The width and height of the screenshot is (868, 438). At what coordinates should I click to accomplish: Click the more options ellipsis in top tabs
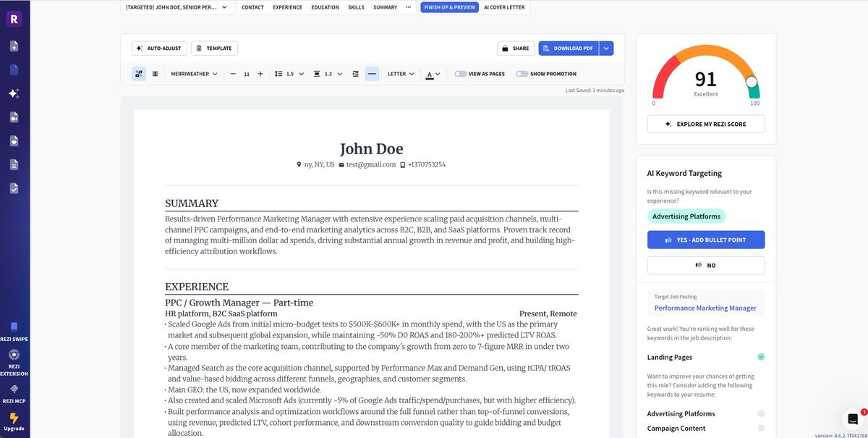tap(409, 7)
